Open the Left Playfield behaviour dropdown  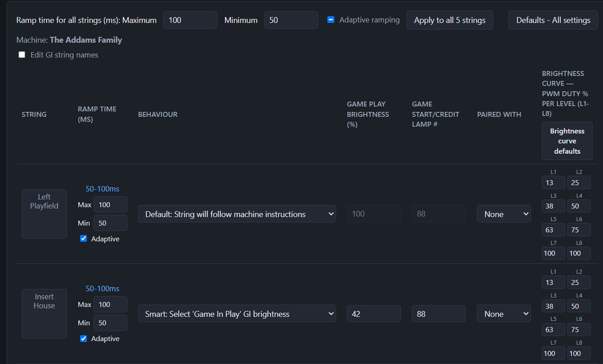pos(238,214)
